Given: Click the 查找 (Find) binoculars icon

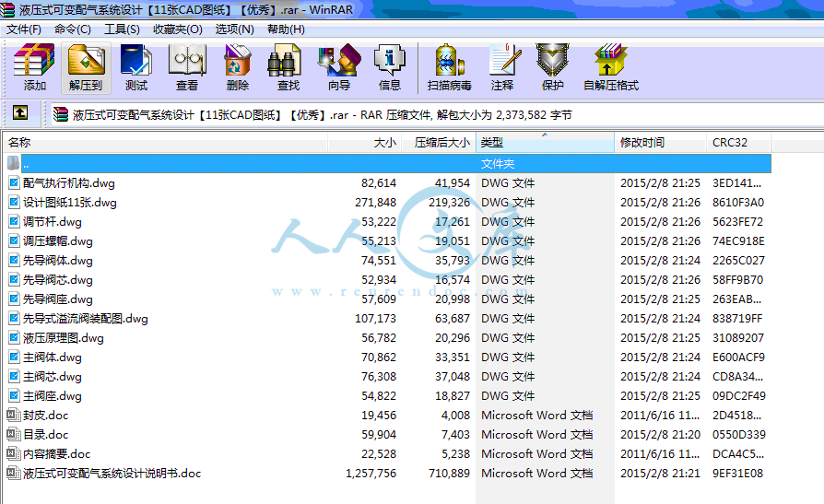Looking at the screenshot, I should point(284,60).
